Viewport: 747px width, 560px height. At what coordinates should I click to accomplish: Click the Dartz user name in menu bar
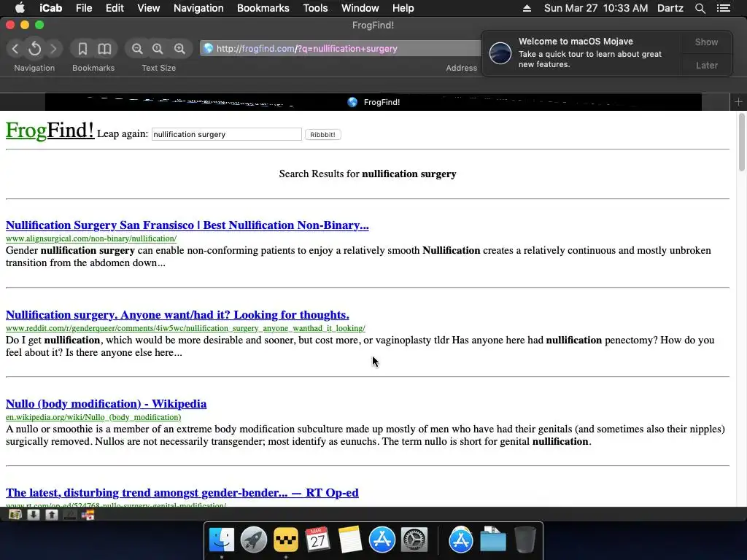pyautogui.click(x=670, y=8)
